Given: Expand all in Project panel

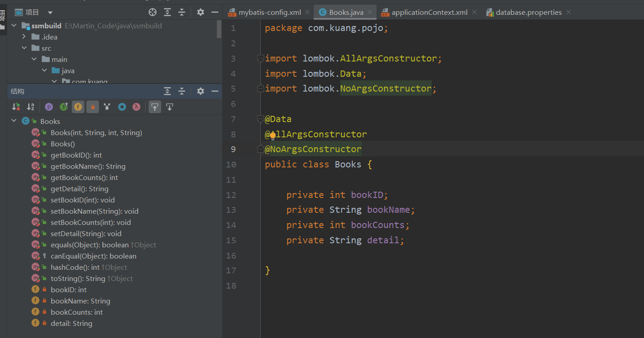Looking at the screenshot, I should (167, 12).
